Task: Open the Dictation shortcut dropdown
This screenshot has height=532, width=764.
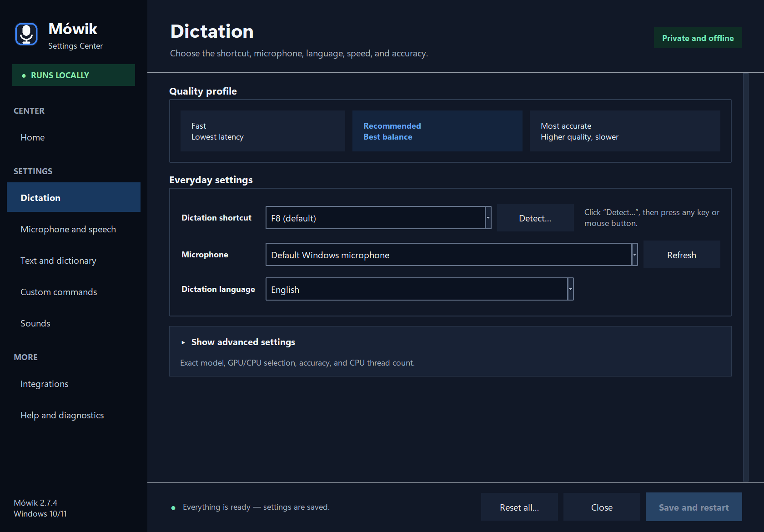Action: point(378,218)
